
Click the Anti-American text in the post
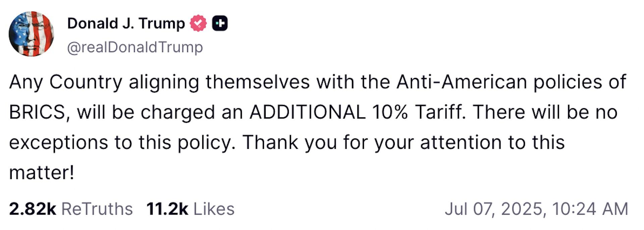(462, 82)
